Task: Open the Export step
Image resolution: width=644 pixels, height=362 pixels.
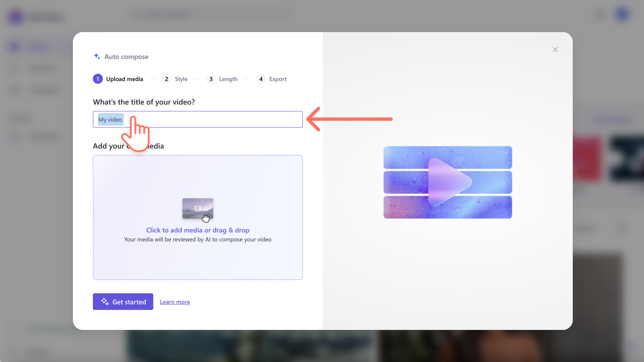Action: [277, 79]
